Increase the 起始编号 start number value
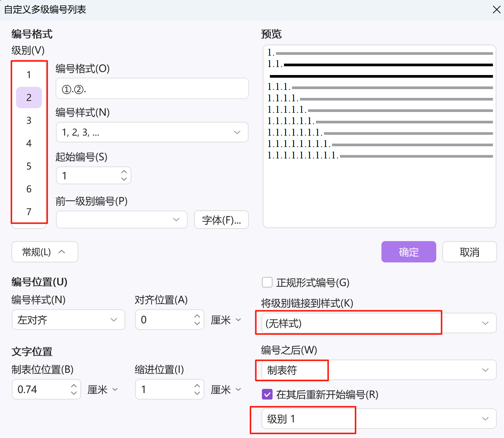 pyautogui.click(x=124, y=172)
